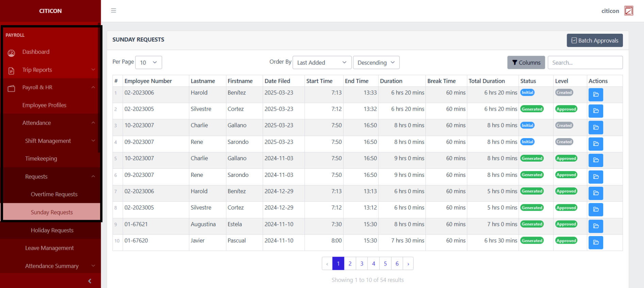Open folder action for Augustina Estela row
The height and width of the screenshot is (288, 644).
coord(595,226)
